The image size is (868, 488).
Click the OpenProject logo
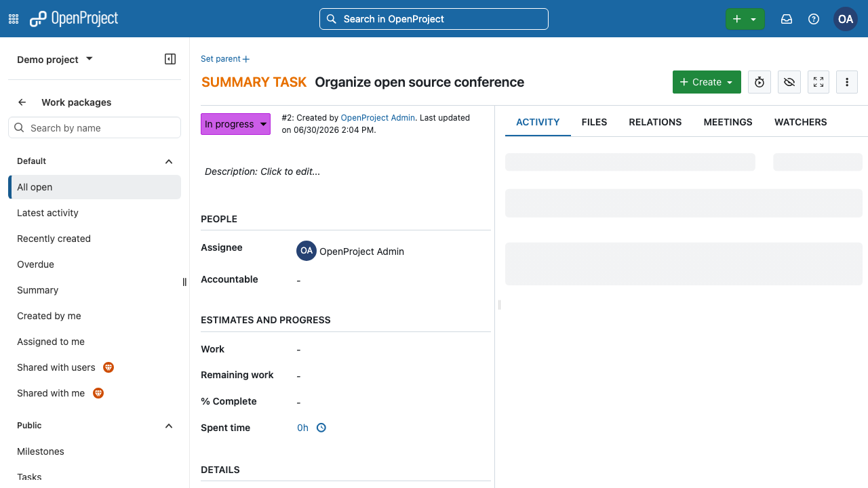pyautogui.click(x=74, y=19)
